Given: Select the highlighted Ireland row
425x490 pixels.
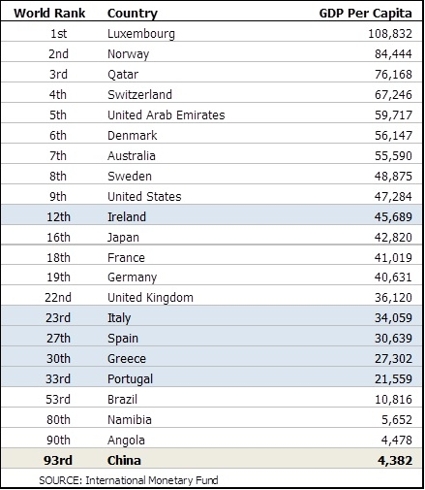Looking at the screenshot, I should tap(212, 215).
